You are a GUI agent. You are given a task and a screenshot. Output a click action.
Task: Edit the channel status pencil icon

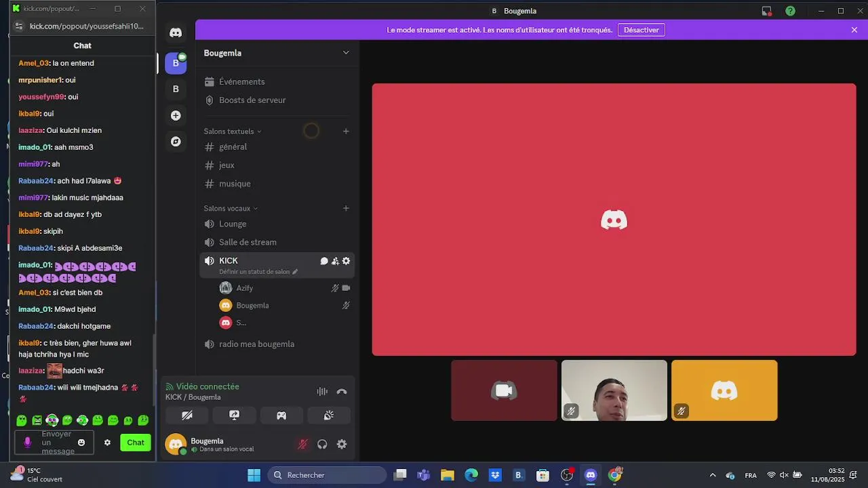point(295,272)
